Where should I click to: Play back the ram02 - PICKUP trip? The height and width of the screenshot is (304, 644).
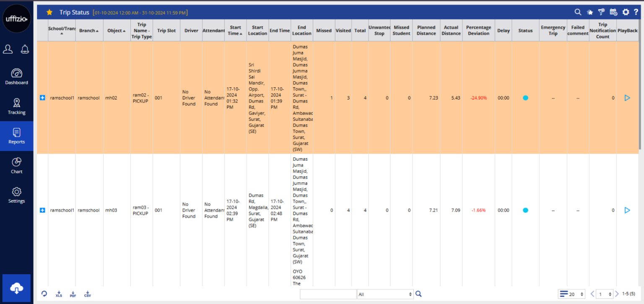click(x=627, y=98)
